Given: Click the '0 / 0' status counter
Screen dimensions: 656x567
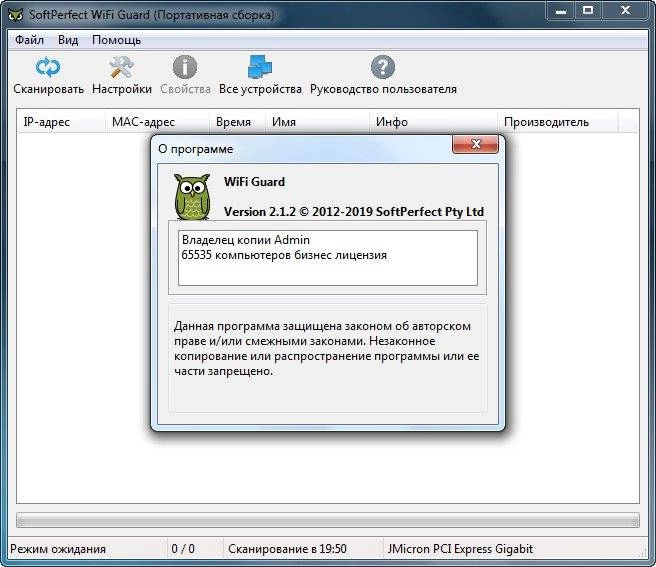Looking at the screenshot, I should coord(183,549).
